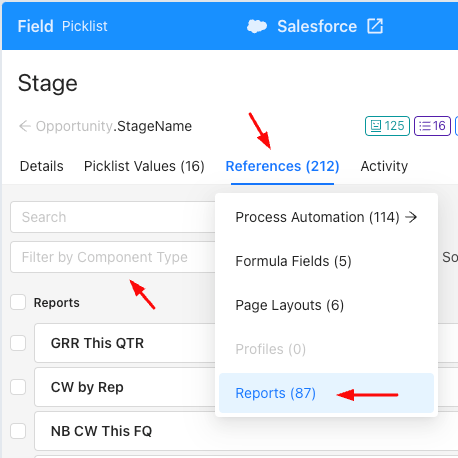Focus the Search input field
The width and height of the screenshot is (458, 458).
tap(113, 217)
